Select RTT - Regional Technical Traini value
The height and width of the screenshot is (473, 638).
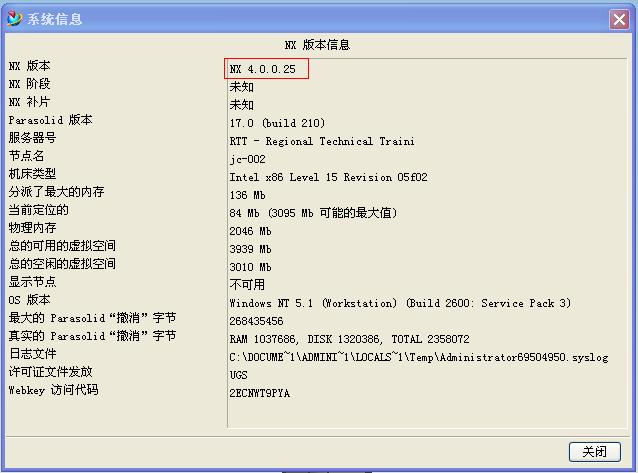(x=322, y=141)
